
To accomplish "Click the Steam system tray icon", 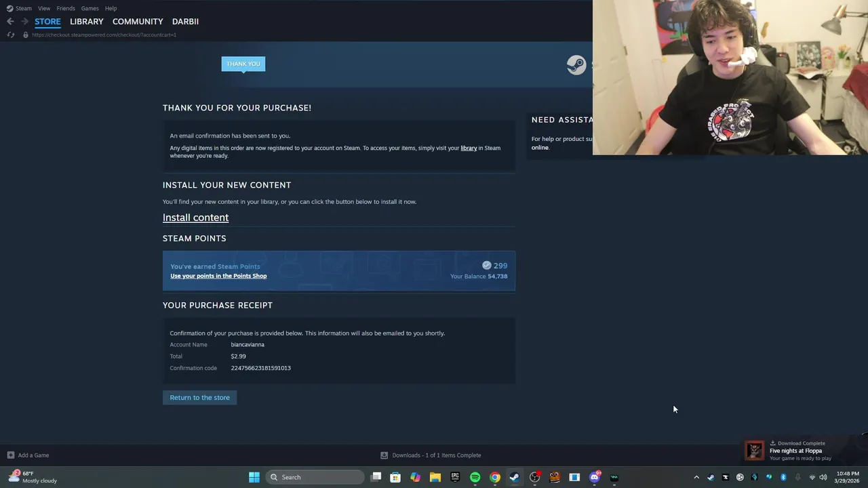I will (x=711, y=477).
